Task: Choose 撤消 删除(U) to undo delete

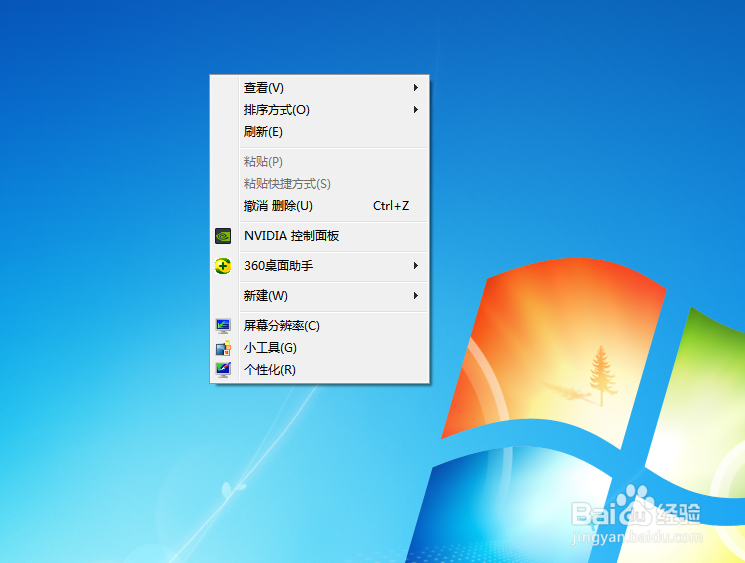Action: [x=320, y=206]
